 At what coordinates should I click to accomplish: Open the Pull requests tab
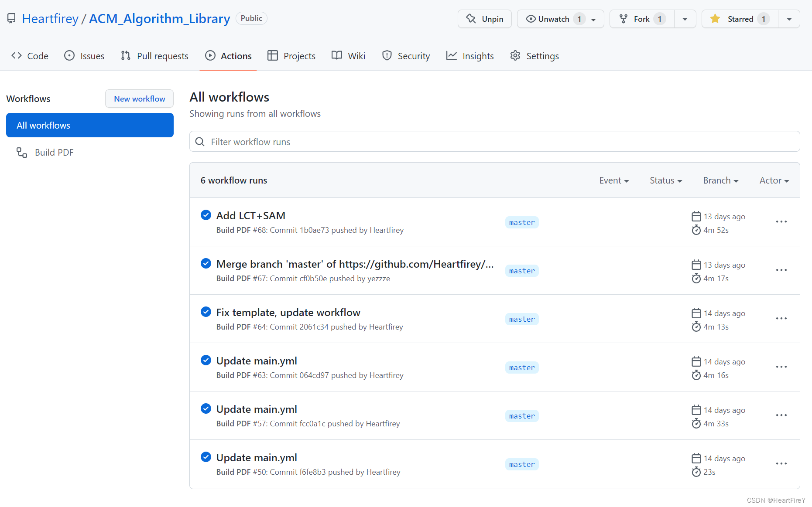pyautogui.click(x=154, y=56)
